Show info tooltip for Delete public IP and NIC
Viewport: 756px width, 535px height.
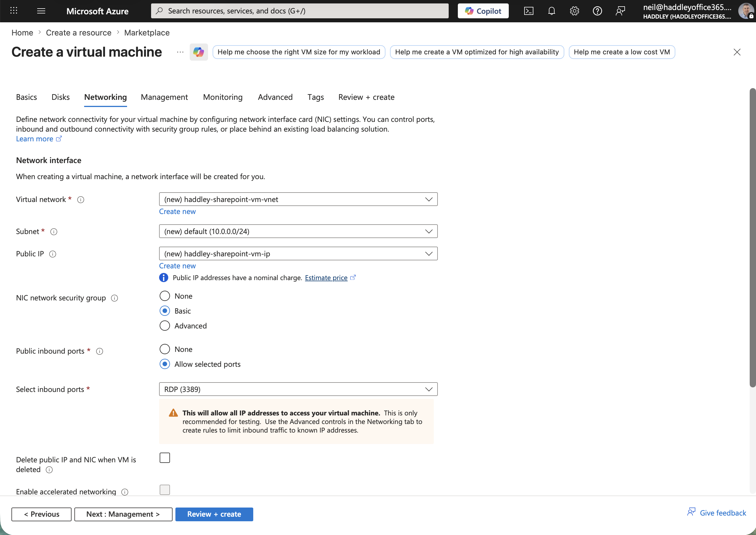point(49,470)
